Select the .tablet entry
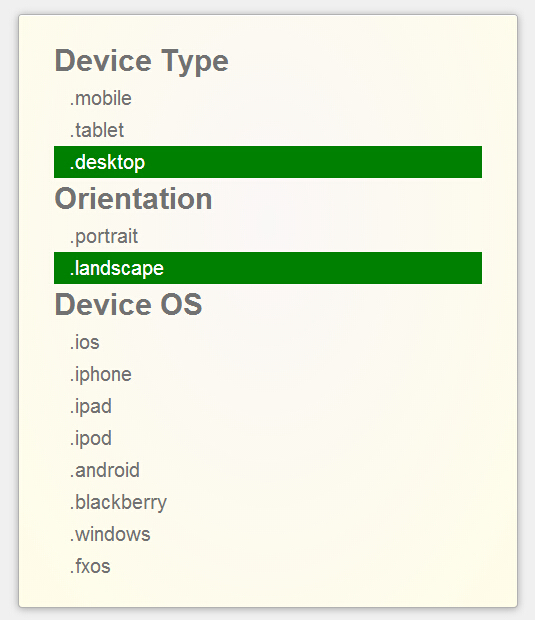Image resolution: width=535 pixels, height=620 pixels. click(x=268, y=130)
